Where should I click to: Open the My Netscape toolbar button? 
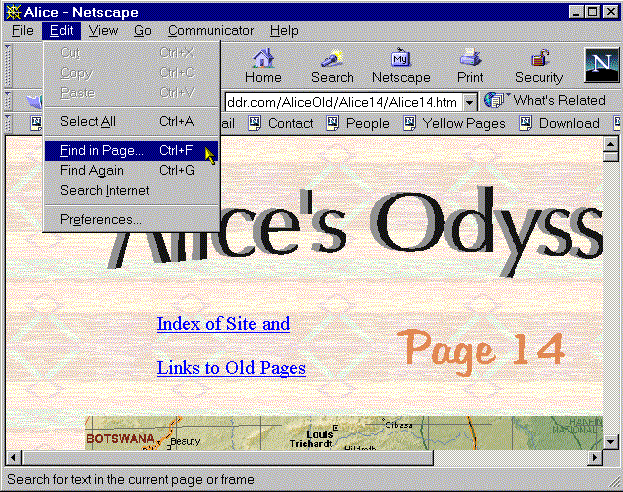coord(401,65)
